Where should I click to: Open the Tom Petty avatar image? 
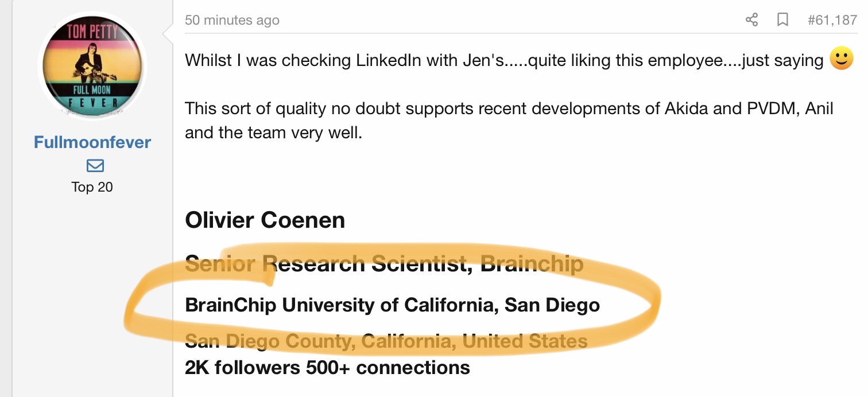[92, 65]
